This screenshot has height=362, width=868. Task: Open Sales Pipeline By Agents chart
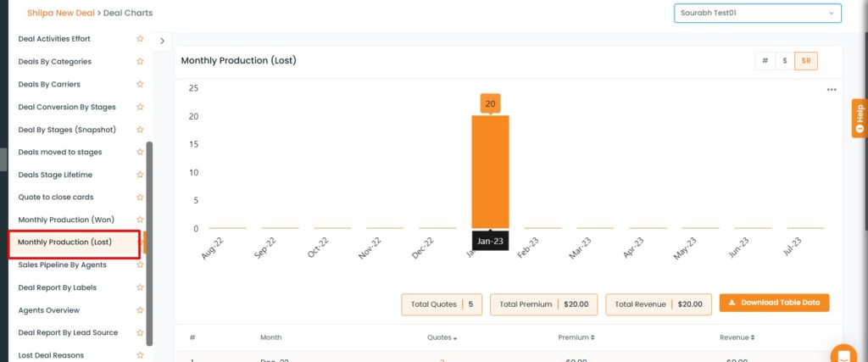click(x=62, y=265)
